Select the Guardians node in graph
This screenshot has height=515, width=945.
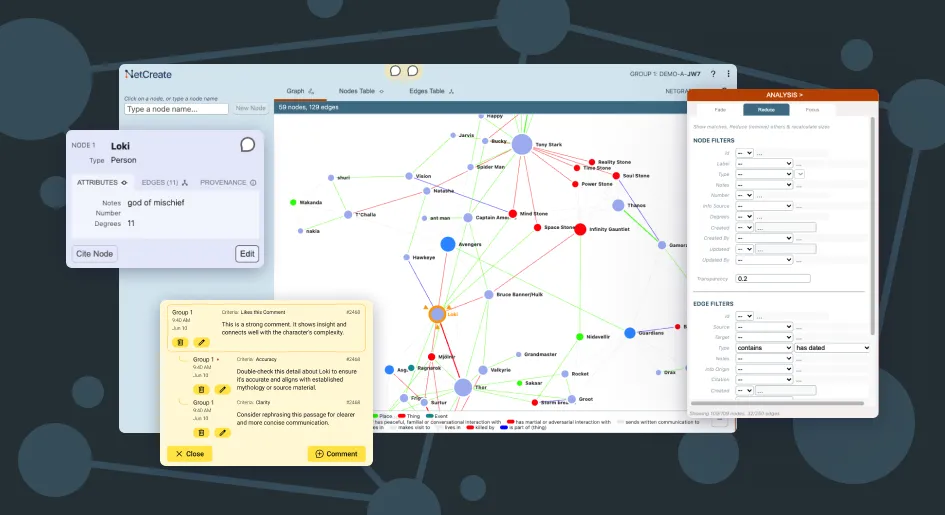630,332
